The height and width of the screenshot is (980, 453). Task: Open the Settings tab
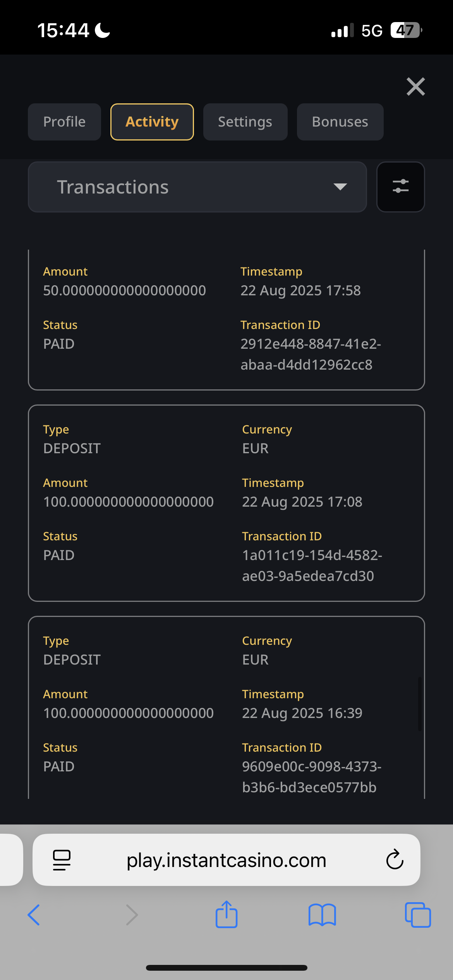coord(245,122)
